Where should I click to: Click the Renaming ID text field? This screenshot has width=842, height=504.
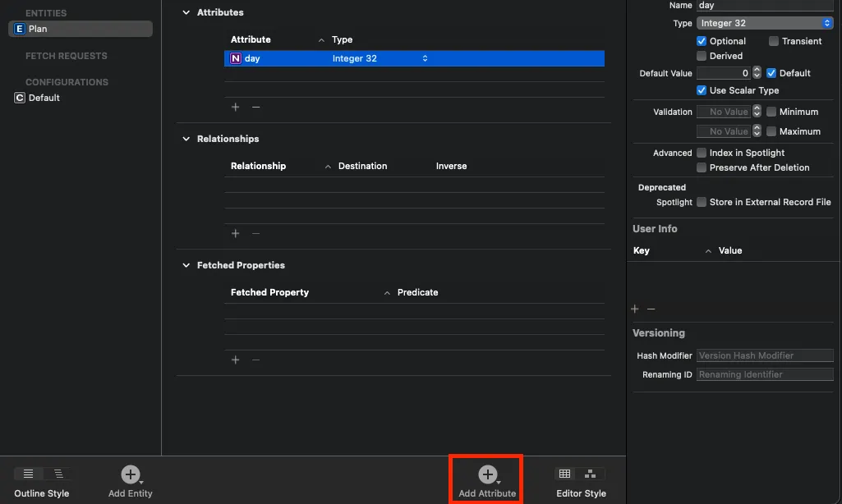tap(765, 374)
